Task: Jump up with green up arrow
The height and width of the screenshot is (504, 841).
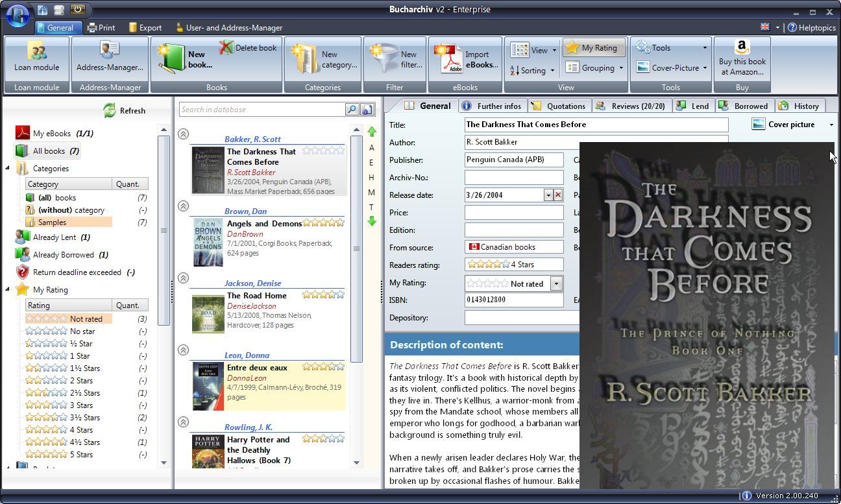Action: pyautogui.click(x=372, y=132)
